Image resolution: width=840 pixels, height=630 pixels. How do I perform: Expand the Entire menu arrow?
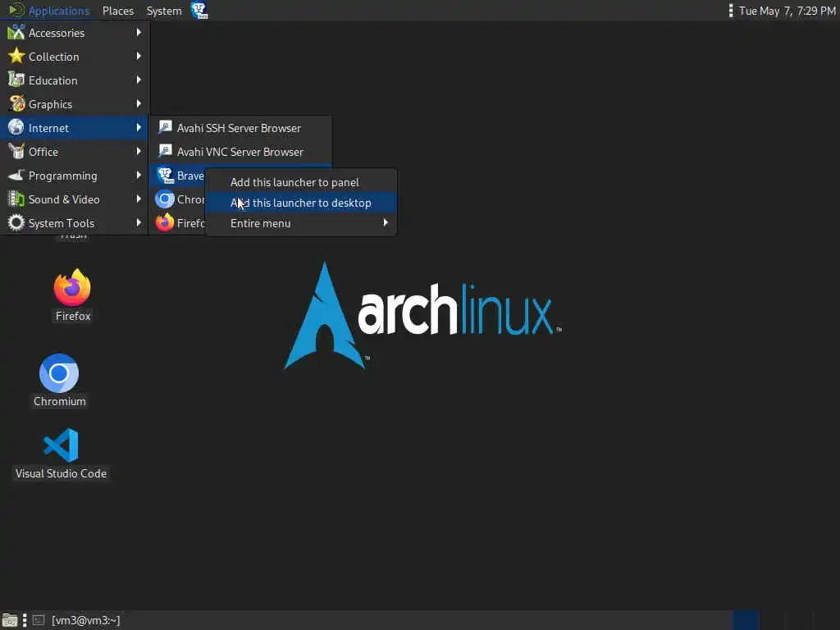(386, 223)
